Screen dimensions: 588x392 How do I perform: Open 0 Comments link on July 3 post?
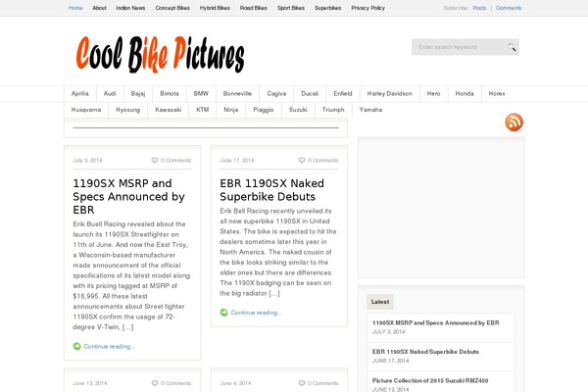pyautogui.click(x=175, y=160)
